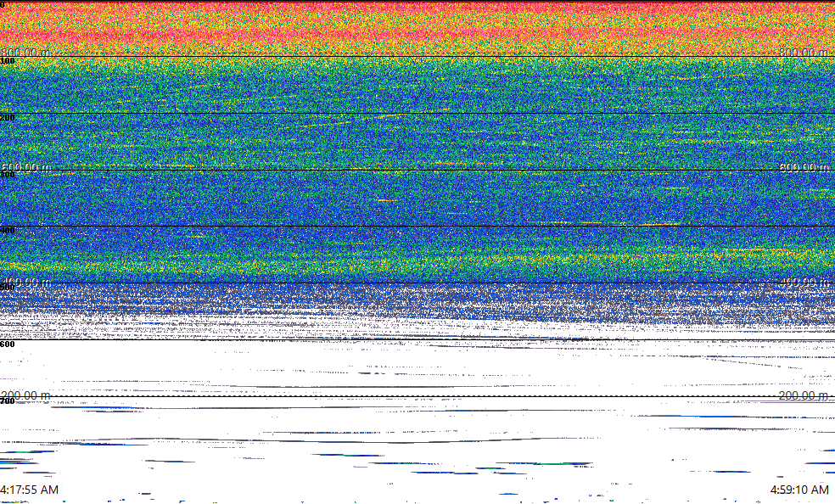Click the right-side 200.00 m range label

pos(804,395)
